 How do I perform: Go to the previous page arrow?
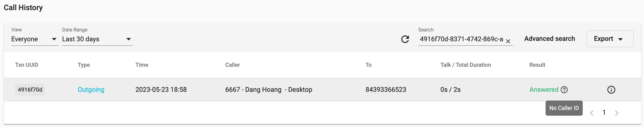coord(591,113)
